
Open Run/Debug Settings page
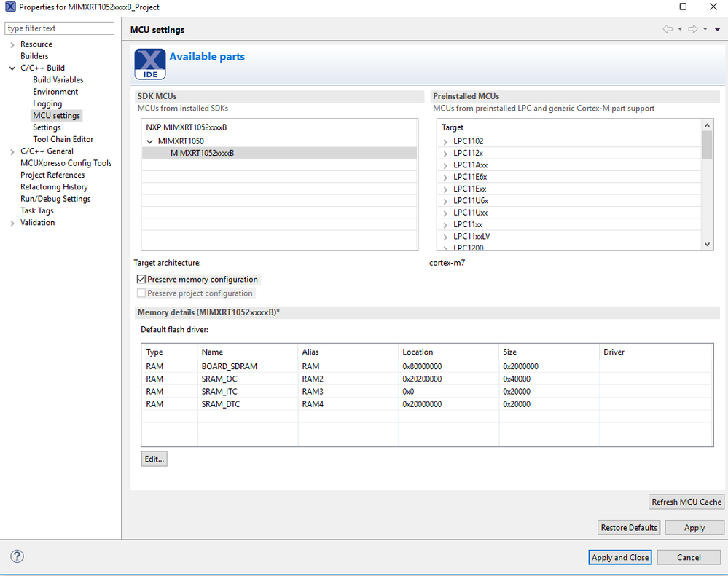point(55,199)
